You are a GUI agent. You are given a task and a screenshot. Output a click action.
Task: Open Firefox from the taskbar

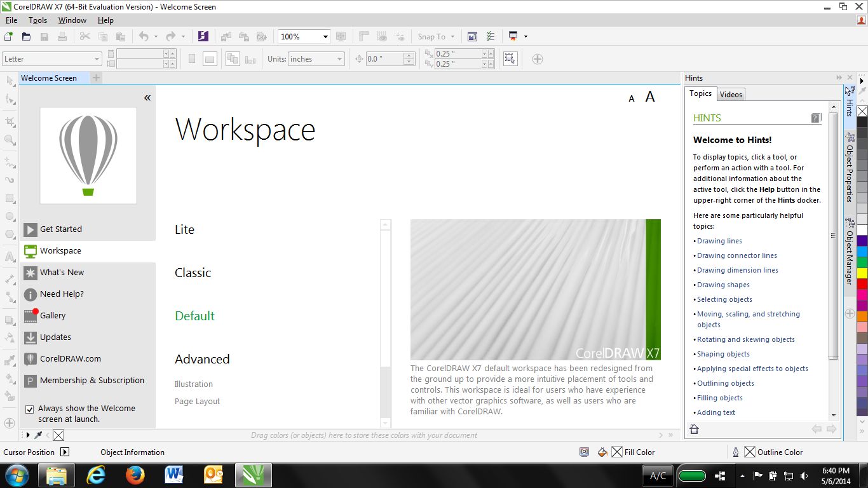click(135, 475)
